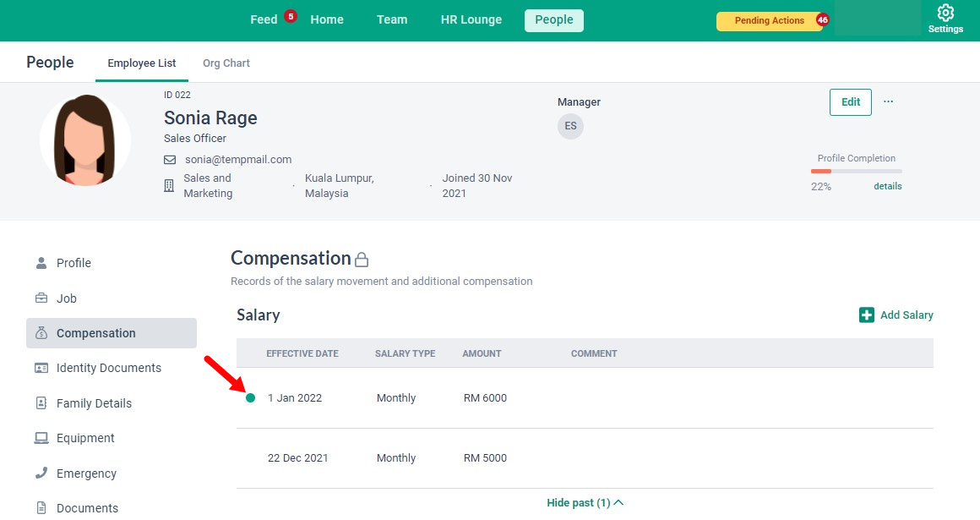Open HR Lounge
This screenshot has height=520, width=980.
(471, 19)
